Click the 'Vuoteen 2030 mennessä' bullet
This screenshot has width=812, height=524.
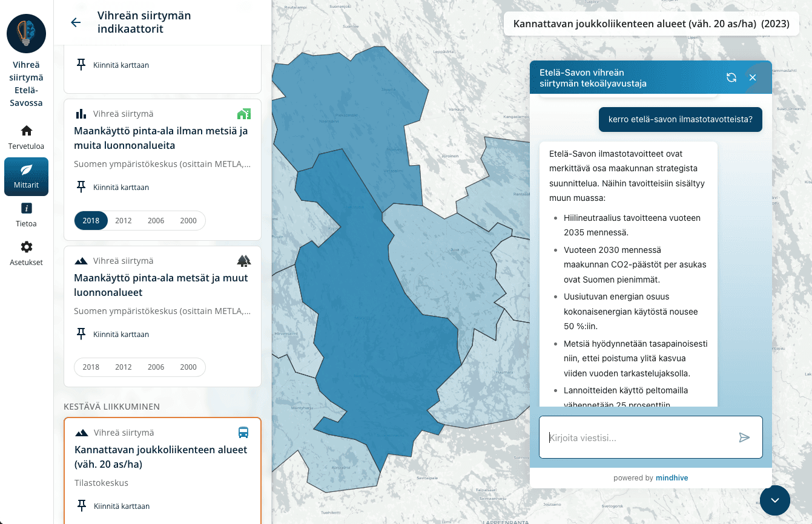pyautogui.click(x=635, y=264)
